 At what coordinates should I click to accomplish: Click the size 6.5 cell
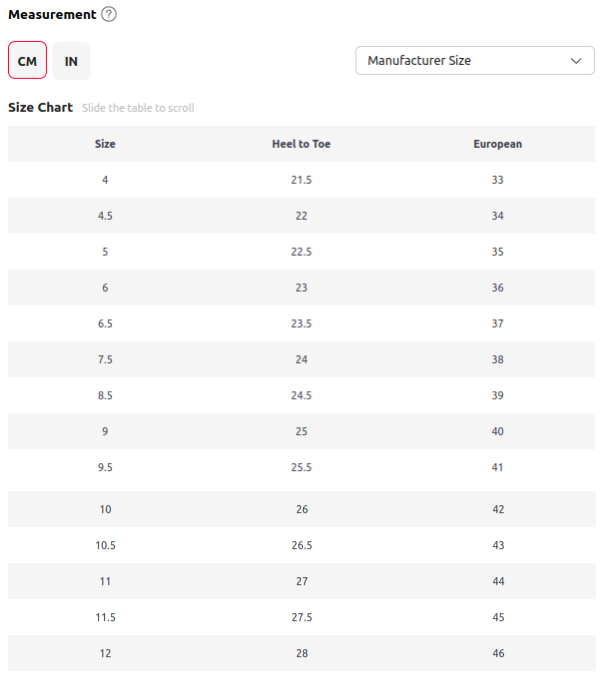105,324
